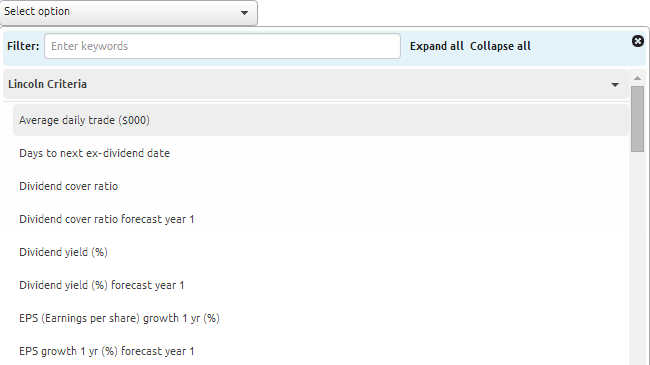Image resolution: width=650 pixels, height=365 pixels.
Task: Select EPS (Earnings per share) growth 1 yr
Action: click(320, 318)
